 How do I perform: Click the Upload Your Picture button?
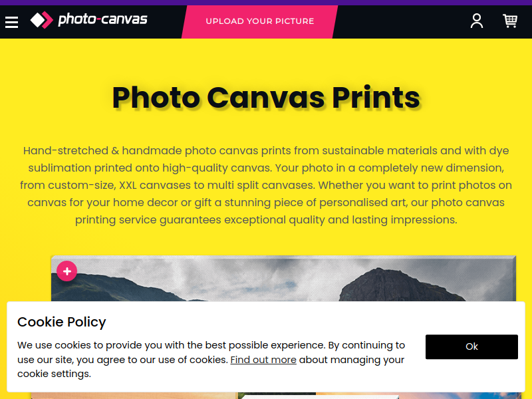[260, 21]
